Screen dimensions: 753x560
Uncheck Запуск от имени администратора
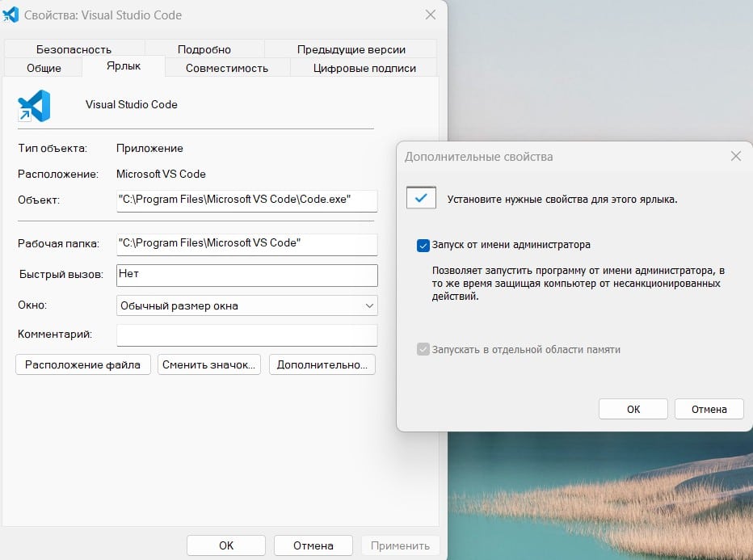423,246
